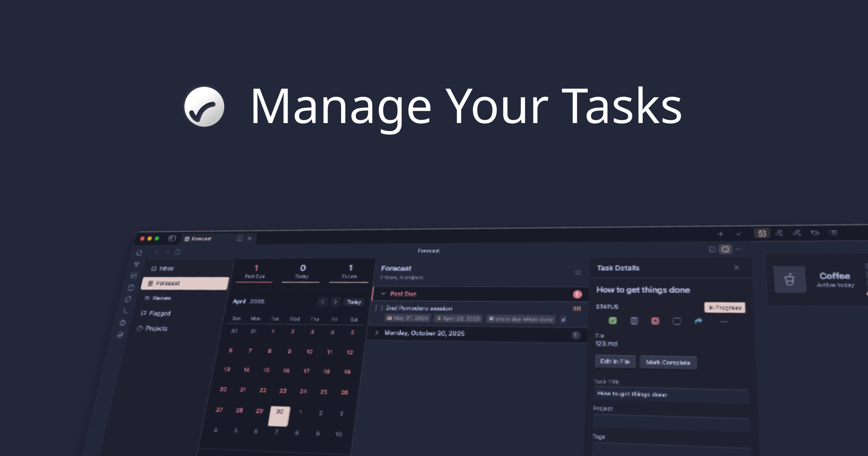The image size is (868, 456).
Task: Open the tags icon in the right sidebar tabs
Action: click(x=815, y=233)
